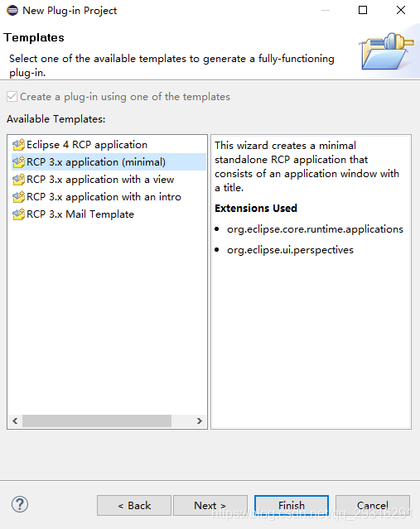This screenshot has width=420, height=529.
Task: Click the Extensions Used heading
Action: coord(256,208)
